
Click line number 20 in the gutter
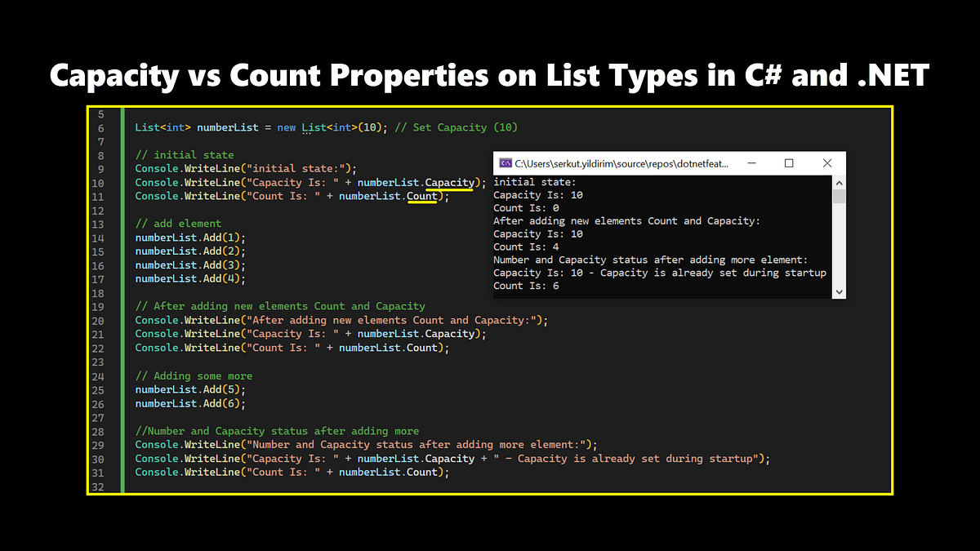coord(98,319)
